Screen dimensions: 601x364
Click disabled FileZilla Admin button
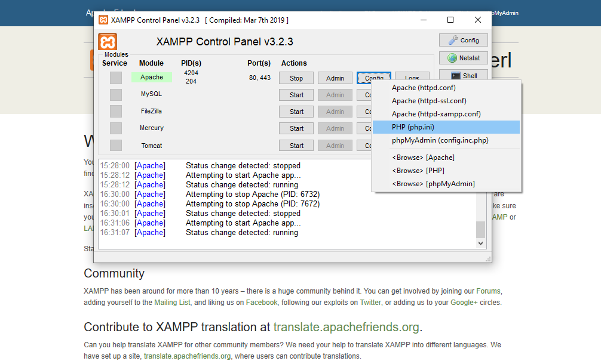[x=335, y=112]
